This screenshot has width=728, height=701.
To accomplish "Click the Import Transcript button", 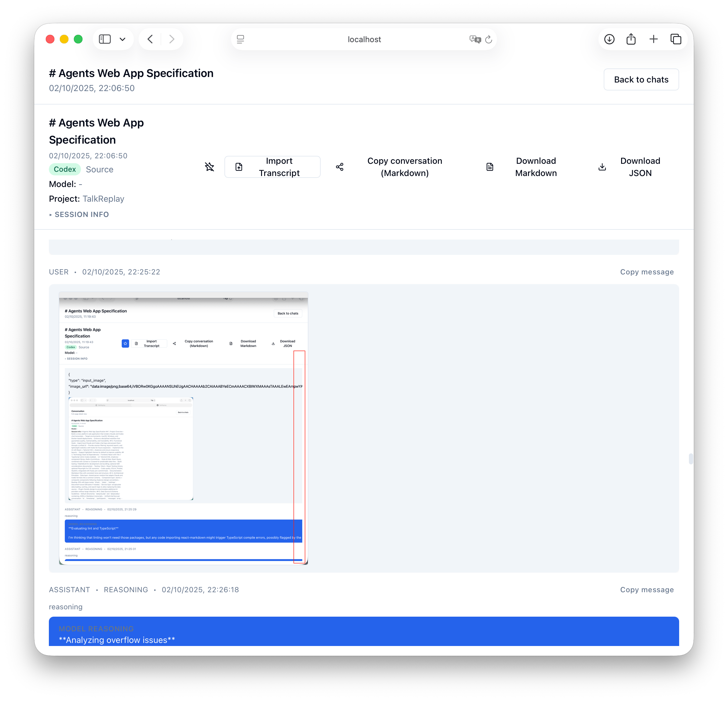I will tap(272, 167).
